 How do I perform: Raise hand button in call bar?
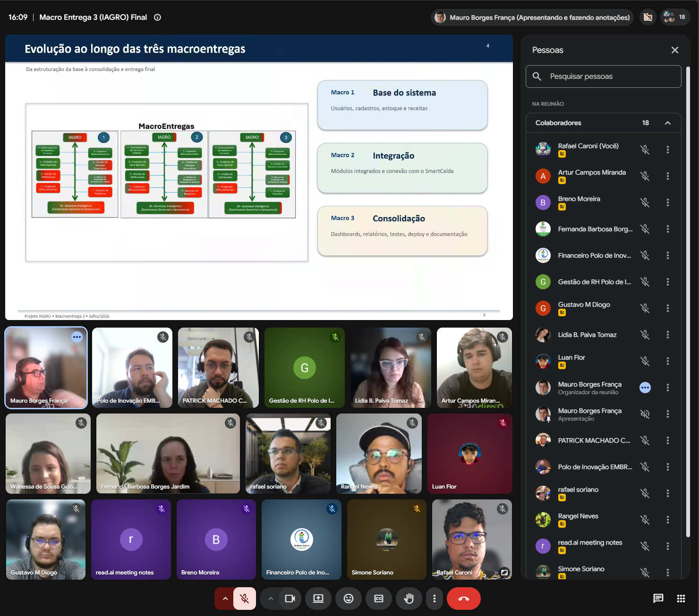pyautogui.click(x=409, y=599)
